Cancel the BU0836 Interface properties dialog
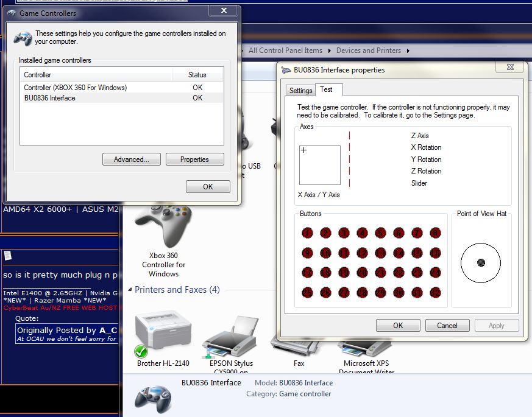Image resolution: width=532 pixels, height=417 pixels. (447, 326)
